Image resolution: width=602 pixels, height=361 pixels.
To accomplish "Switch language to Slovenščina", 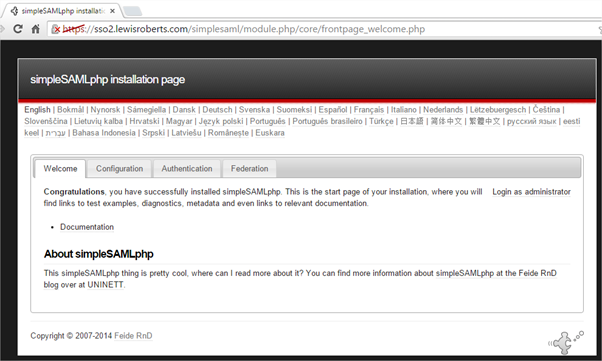I will [46, 121].
